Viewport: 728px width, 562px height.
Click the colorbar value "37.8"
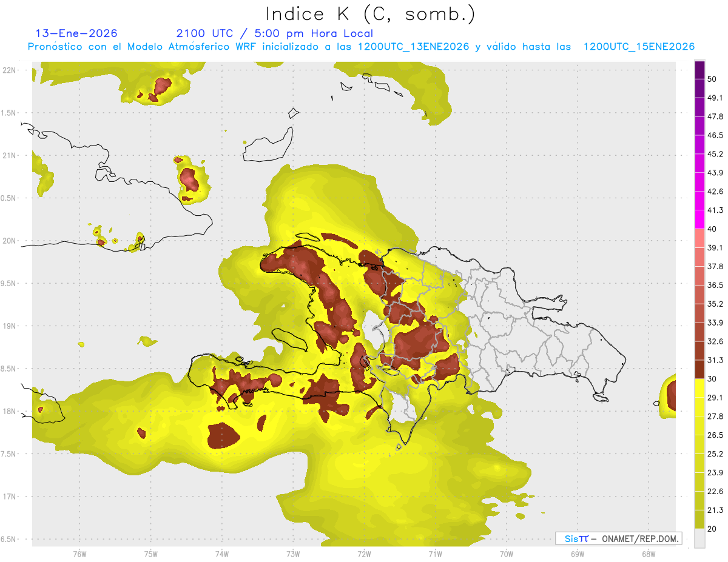pos(715,267)
